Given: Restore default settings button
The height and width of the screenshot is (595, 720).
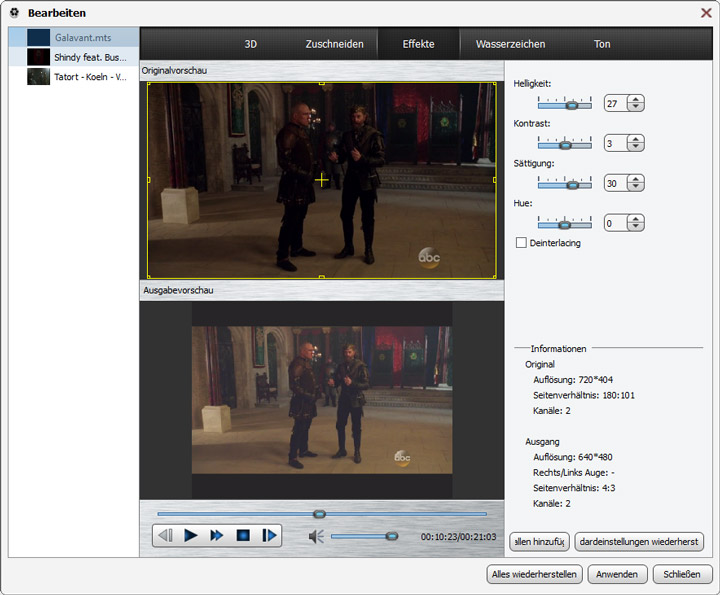Looking at the screenshot, I should pos(639,542).
